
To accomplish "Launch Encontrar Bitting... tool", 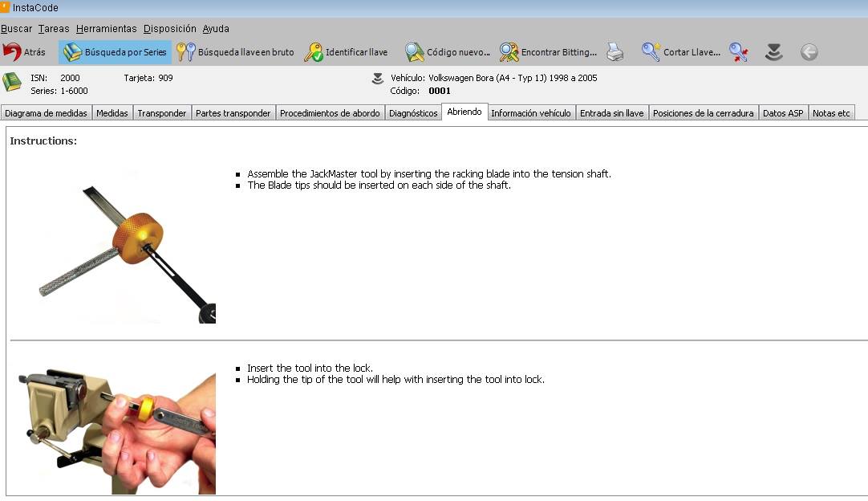I will pyautogui.click(x=548, y=52).
